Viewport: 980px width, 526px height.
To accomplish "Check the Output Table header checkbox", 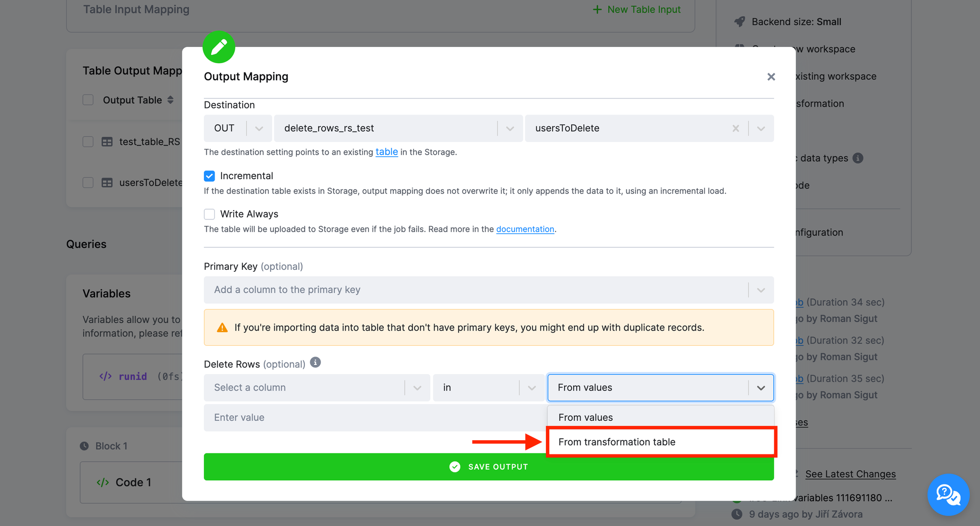I will click(88, 99).
